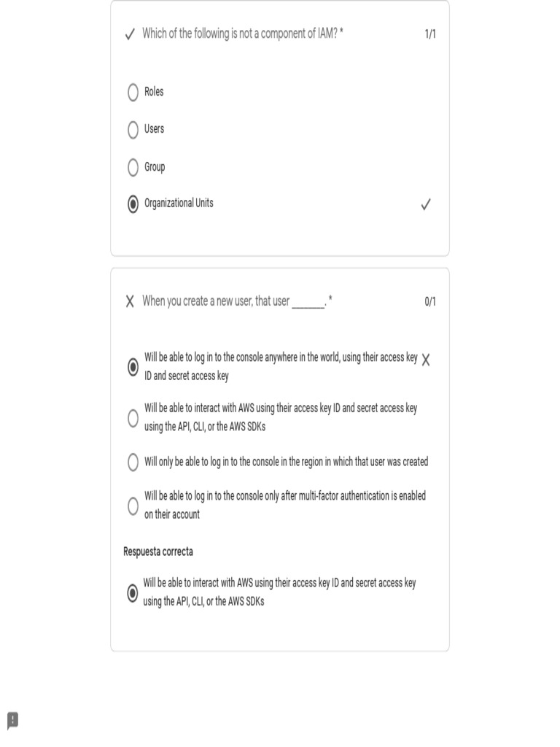Choose the multi-factor authentication option
This screenshot has width=560, height=747.
[133, 506]
